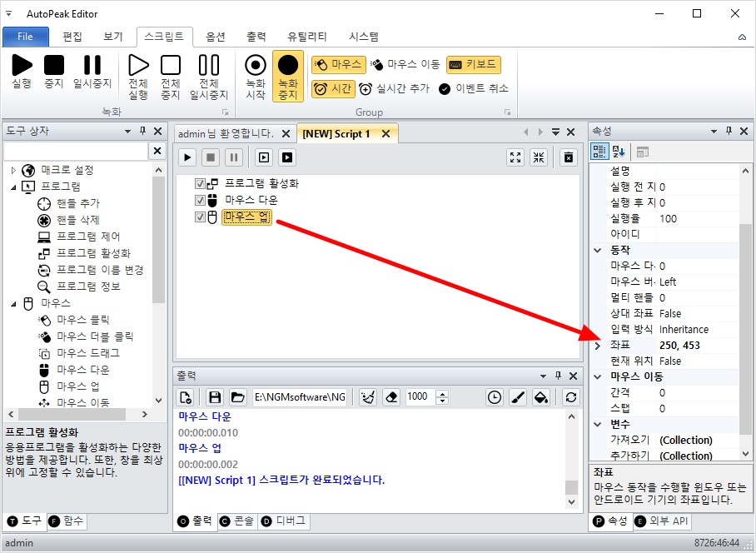
Task: Collapse all script nodes icon
Action: tap(539, 157)
